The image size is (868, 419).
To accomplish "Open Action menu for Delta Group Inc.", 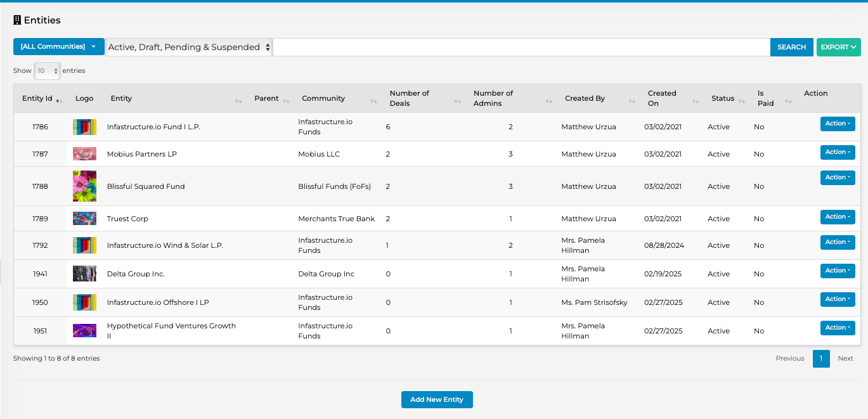I will (x=837, y=271).
